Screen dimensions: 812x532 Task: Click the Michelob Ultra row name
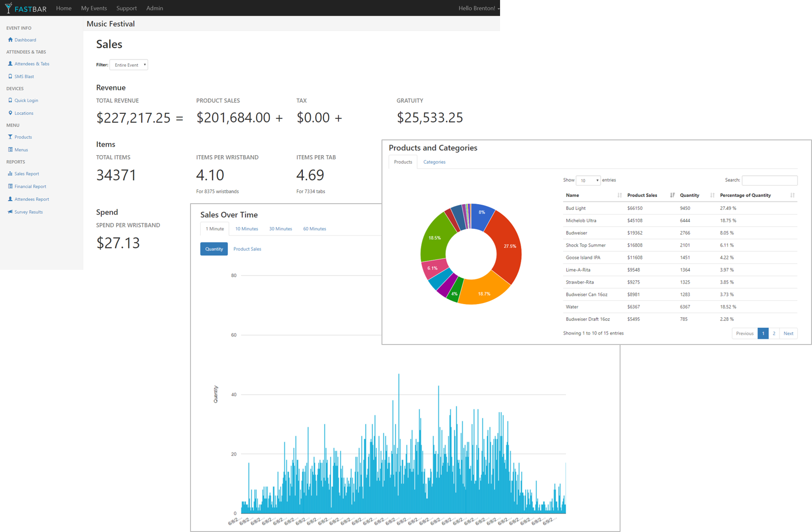click(x=581, y=221)
